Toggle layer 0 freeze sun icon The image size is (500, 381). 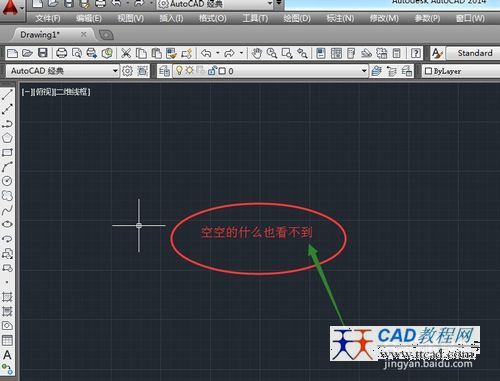coord(190,71)
